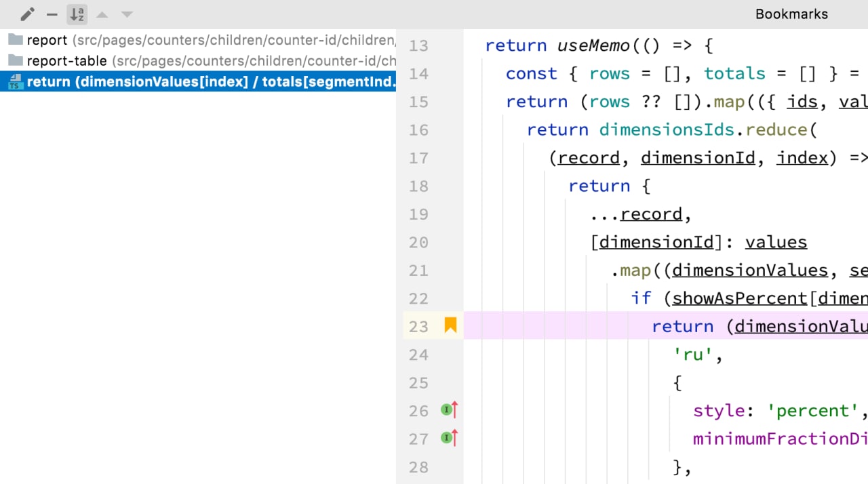
Task: Click the index parameter on line 17
Action: tap(802, 158)
